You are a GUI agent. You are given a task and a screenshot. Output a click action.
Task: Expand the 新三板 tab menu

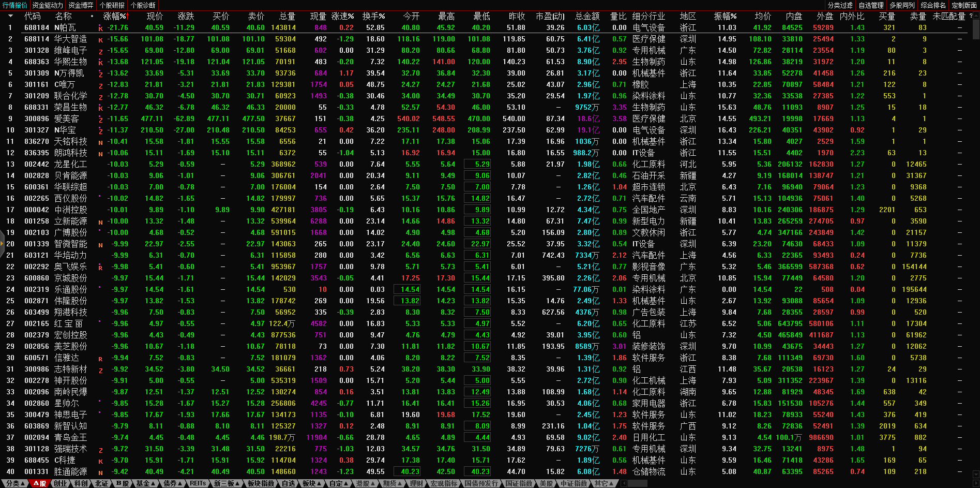pos(227,483)
